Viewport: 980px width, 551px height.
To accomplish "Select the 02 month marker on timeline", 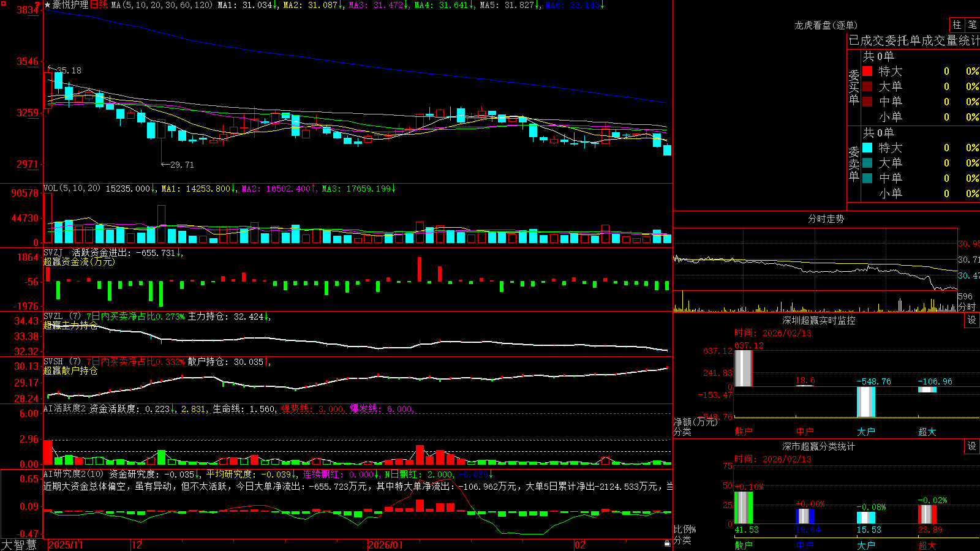I will (x=580, y=545).
